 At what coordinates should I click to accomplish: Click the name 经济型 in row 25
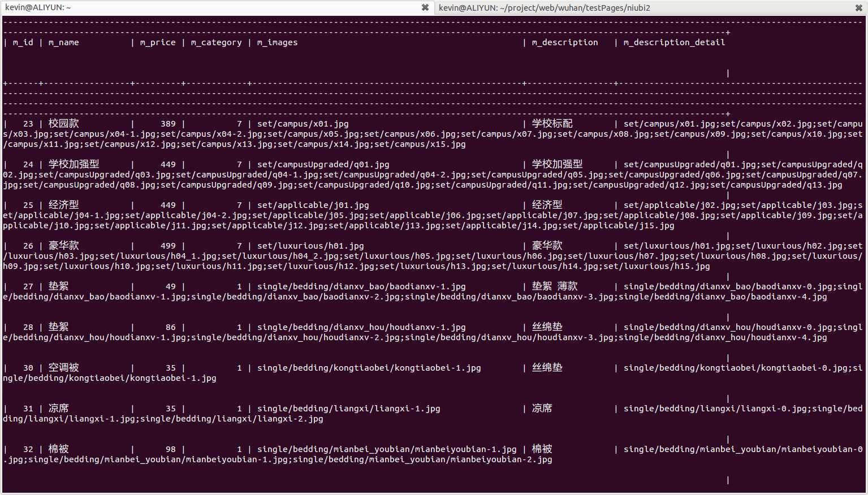[63, 205]
